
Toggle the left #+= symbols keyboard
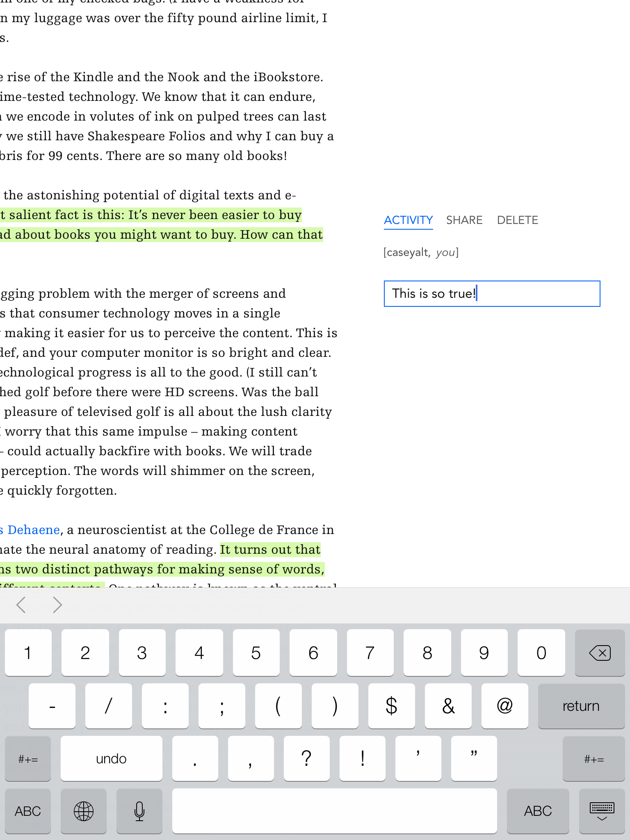tap(28, 759)
